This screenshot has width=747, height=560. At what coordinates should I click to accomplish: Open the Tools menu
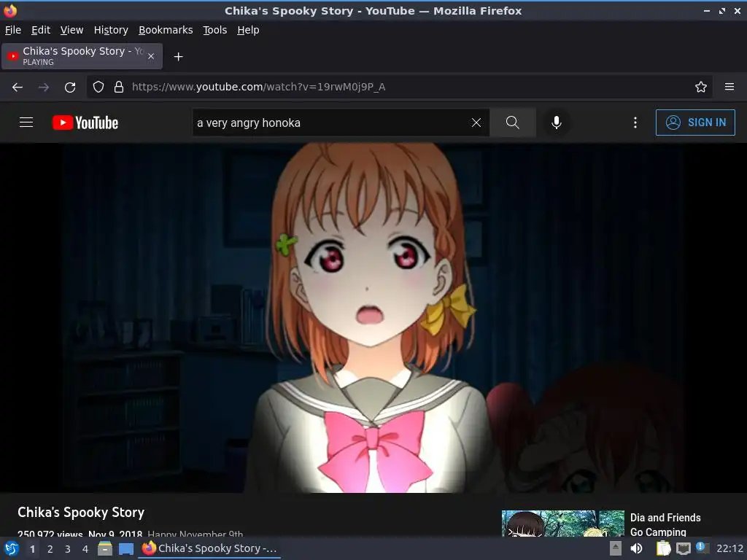215,30
